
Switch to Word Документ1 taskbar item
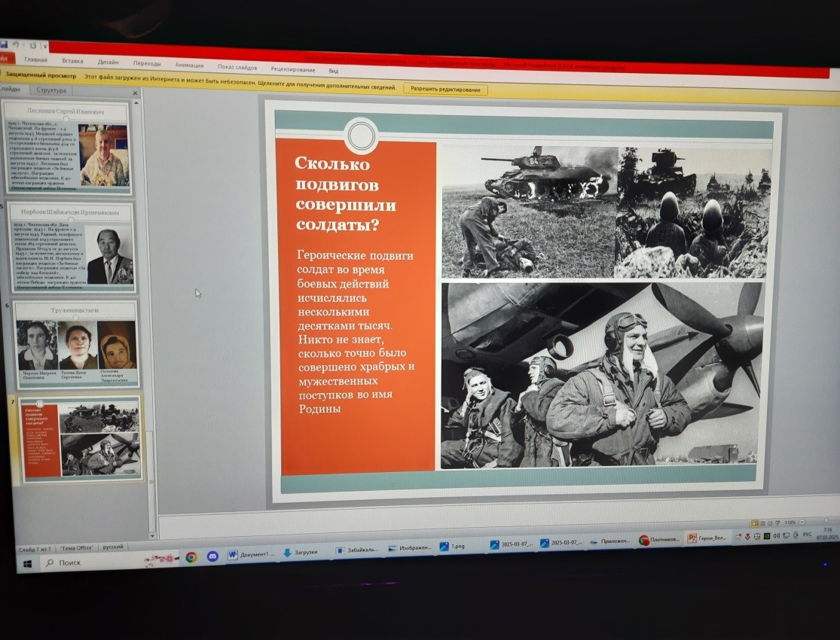click(252, 555)
